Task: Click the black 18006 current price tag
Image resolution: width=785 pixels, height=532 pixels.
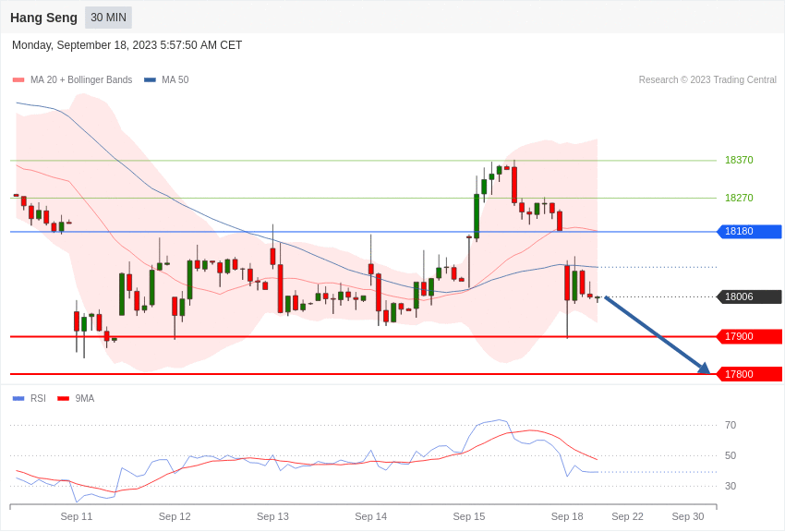Action: (750, 296)
